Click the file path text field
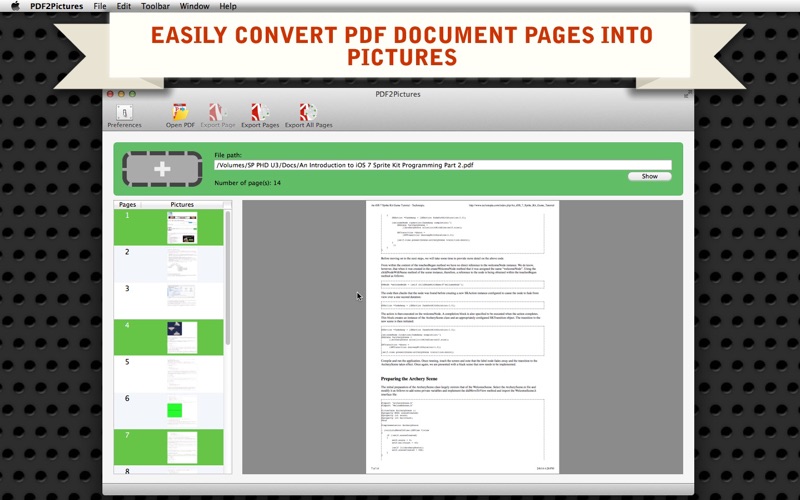The width and height of the screenshot is (800, 500). [x=443, y=165]
